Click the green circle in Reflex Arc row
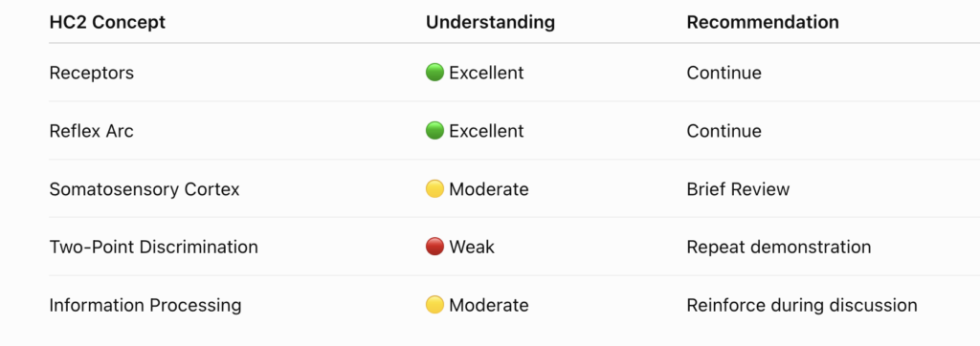This screenshot has width=980, height=346. coord(434,131)
